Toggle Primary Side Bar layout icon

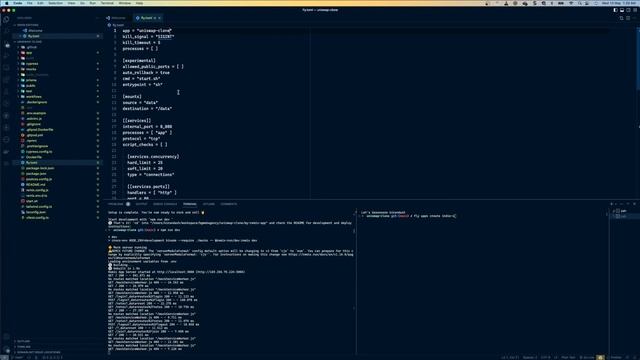point(616,10)
